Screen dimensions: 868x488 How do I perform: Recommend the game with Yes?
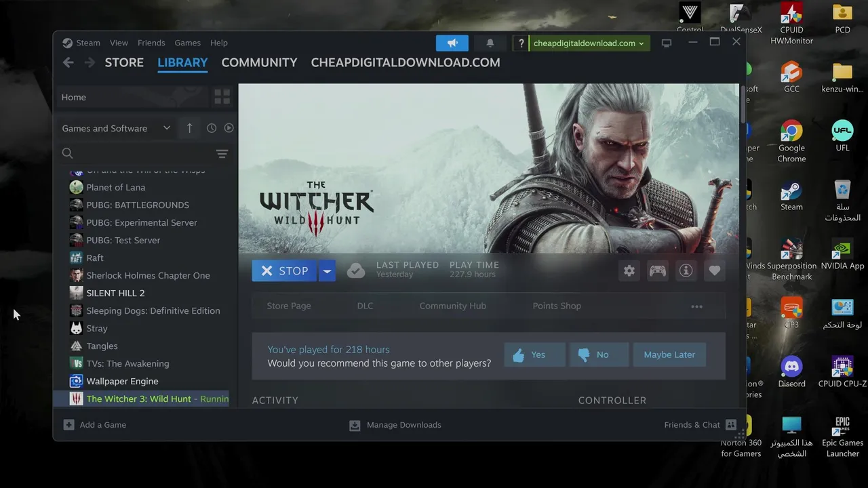(534, 354)
